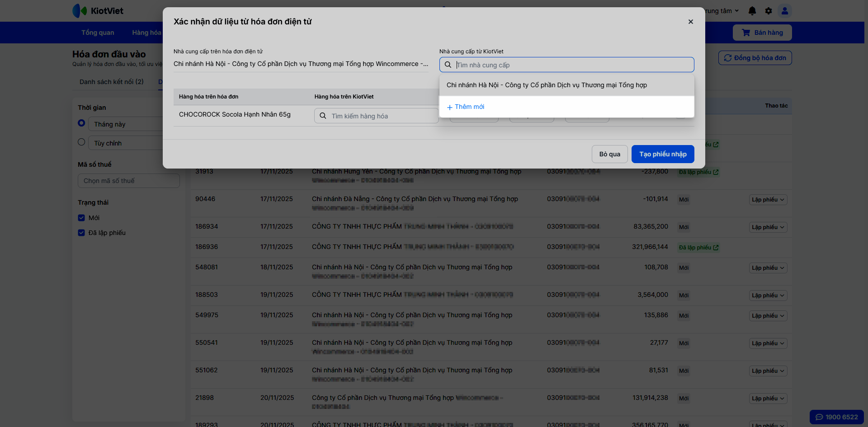The height and width of the screenshot is (427, 868).
Task: Open external link icon for invoice 186936
Action: click(x=716, y=248)
